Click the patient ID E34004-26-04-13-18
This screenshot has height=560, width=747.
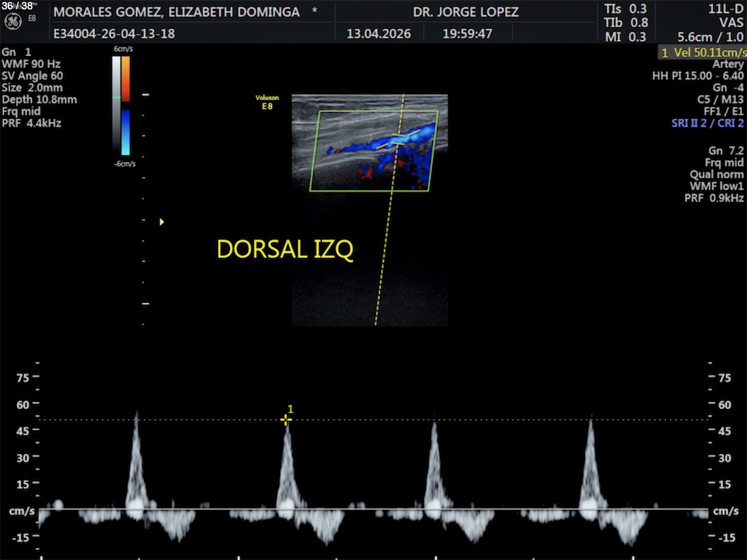click(x=114, y=34)
